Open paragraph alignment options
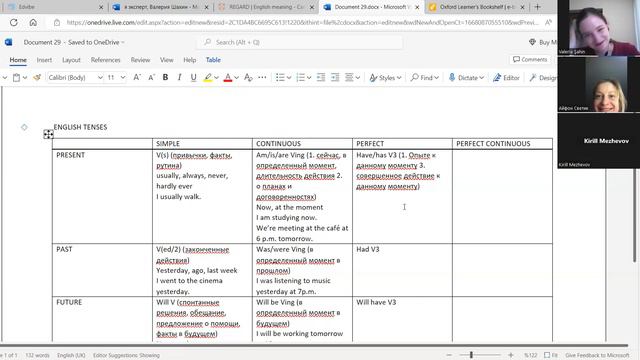 [x=352, y=78]
